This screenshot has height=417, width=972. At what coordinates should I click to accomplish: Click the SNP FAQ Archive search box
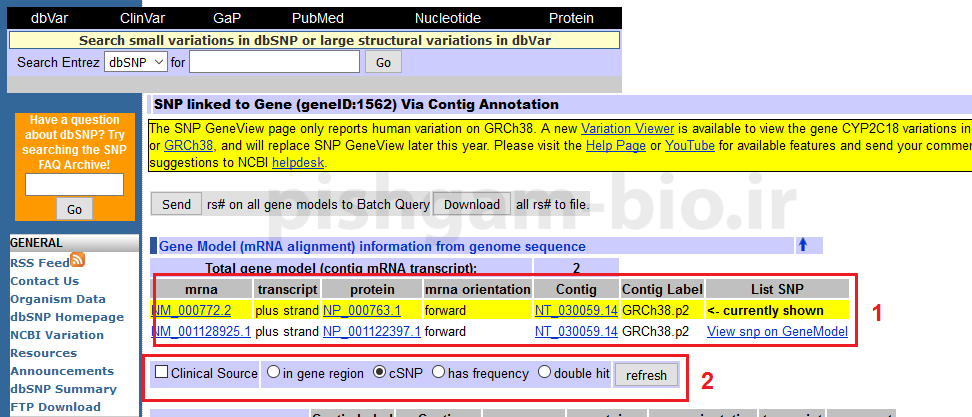pyautogui.click(x=74, y=184)
